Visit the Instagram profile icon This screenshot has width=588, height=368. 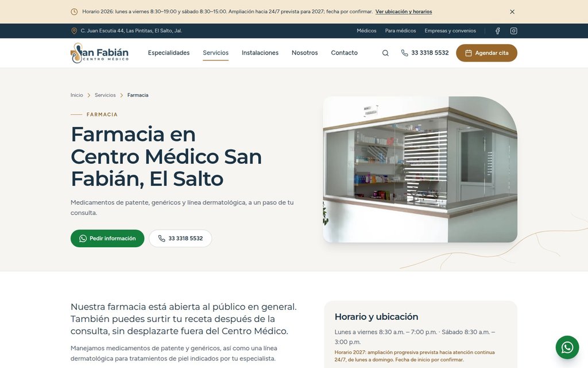pyautogui.click(x=514, y=31)
